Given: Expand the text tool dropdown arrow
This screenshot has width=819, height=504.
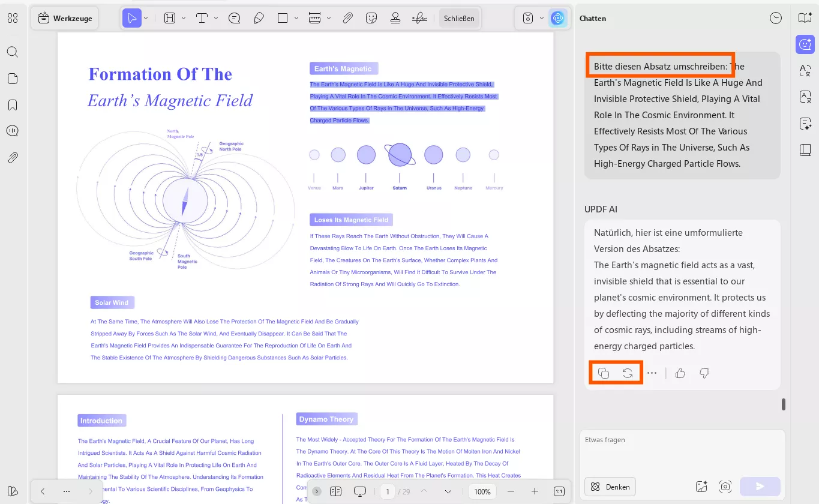Looking at the screenshot, I should (x=216, y=18).
